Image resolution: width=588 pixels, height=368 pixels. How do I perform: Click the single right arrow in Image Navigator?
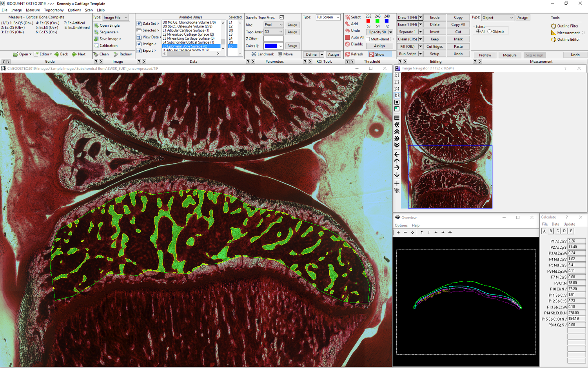(x=397, y=168)
